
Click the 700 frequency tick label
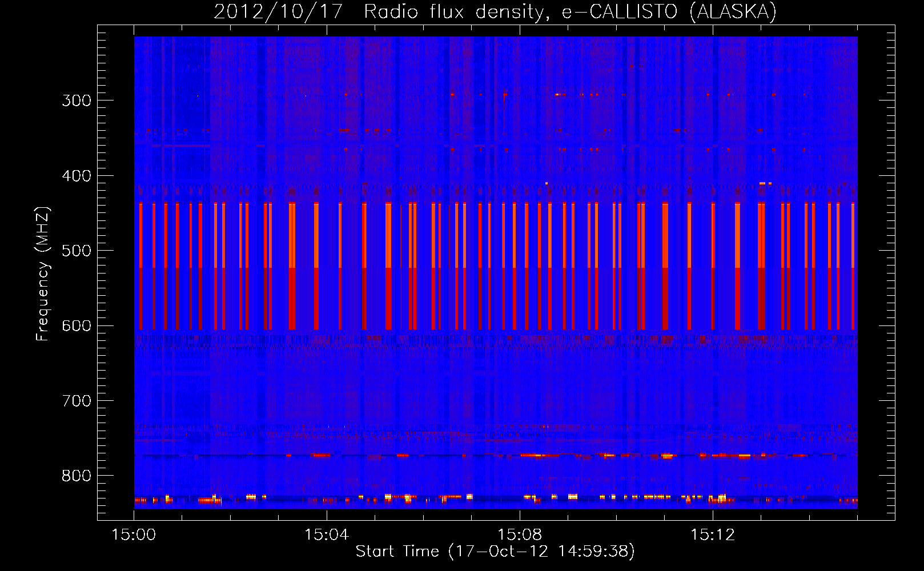tap(77, 401)
